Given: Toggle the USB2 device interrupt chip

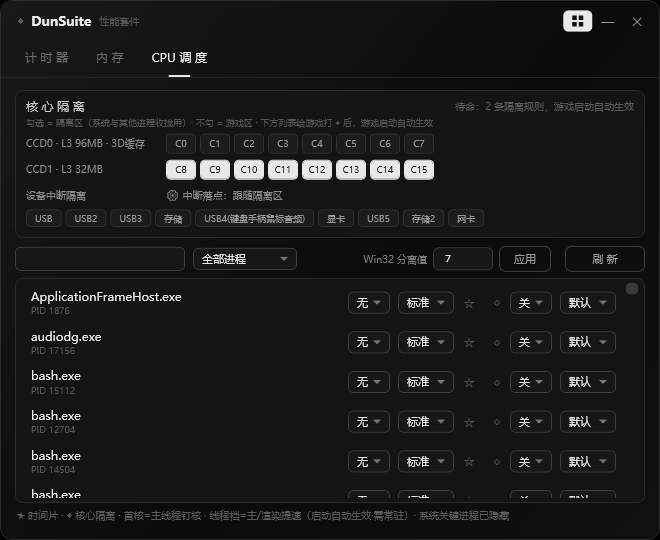Looking at the screenshot, I should (x=86, y=218).
